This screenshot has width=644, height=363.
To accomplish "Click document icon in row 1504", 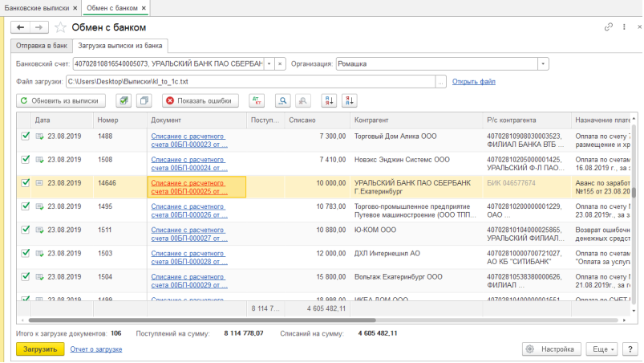I will coord(39,277).
